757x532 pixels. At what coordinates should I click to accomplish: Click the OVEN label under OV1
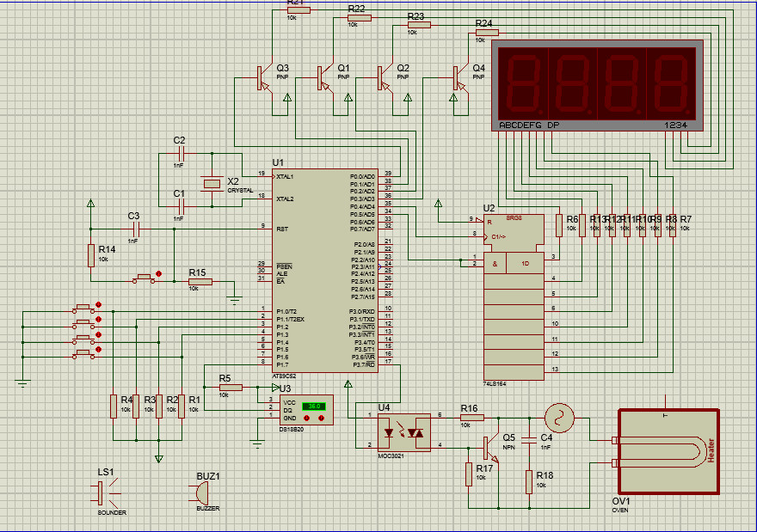[620, 511]
